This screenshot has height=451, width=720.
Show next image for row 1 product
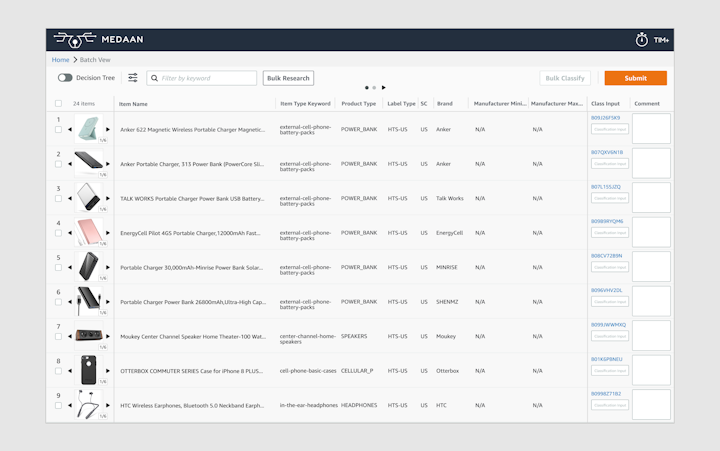pos(108,129)
